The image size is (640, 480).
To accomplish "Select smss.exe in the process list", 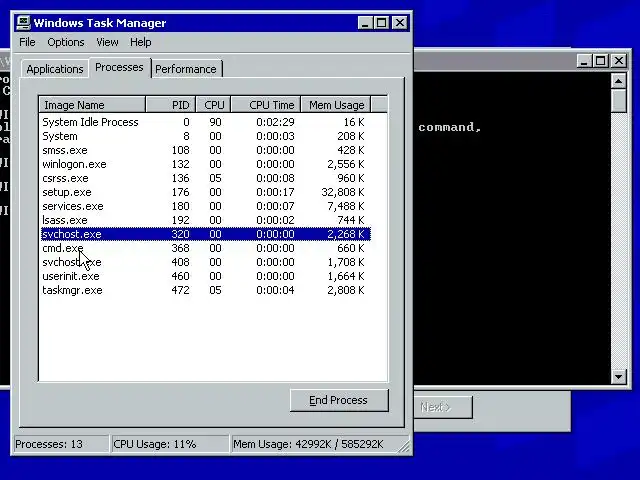I will click(206, 150).
